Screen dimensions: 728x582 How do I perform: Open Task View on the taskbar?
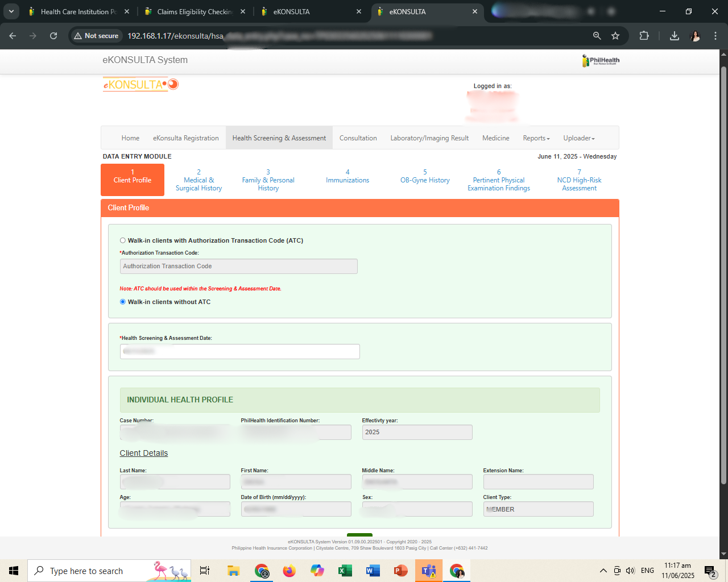pyautogui.click(x=205, y=571)
